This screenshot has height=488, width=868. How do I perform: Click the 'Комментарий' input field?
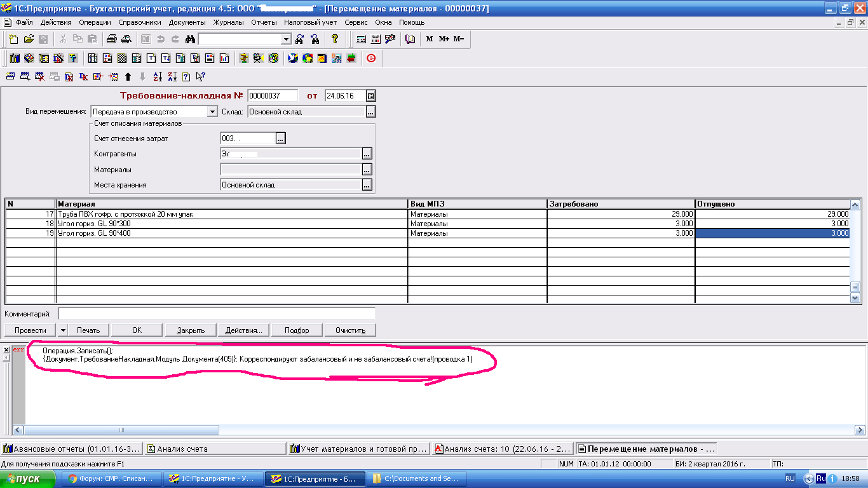[x=216, y=314]
